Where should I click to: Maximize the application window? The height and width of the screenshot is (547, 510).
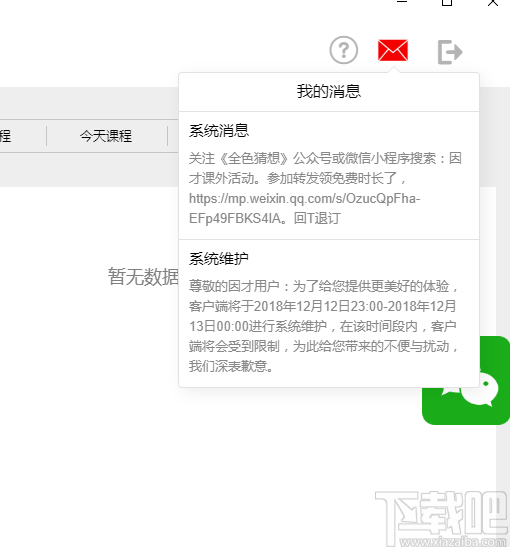click(447, 2)
